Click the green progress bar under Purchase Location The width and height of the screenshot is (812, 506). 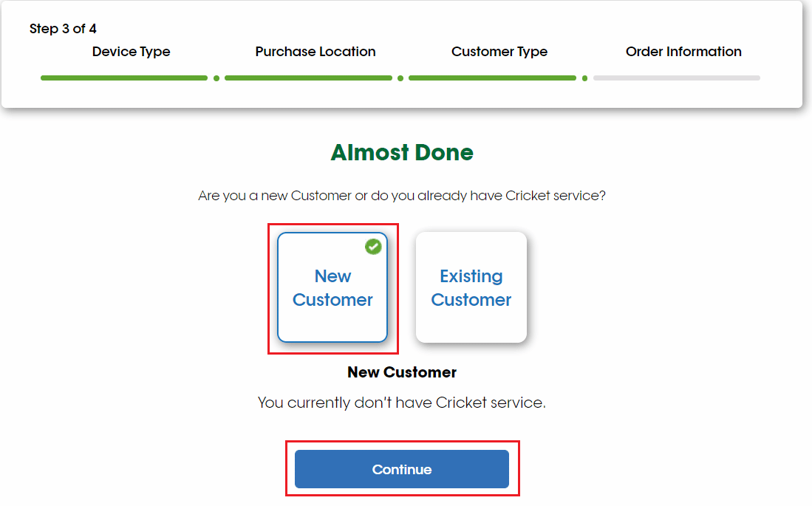pos(308,78)
